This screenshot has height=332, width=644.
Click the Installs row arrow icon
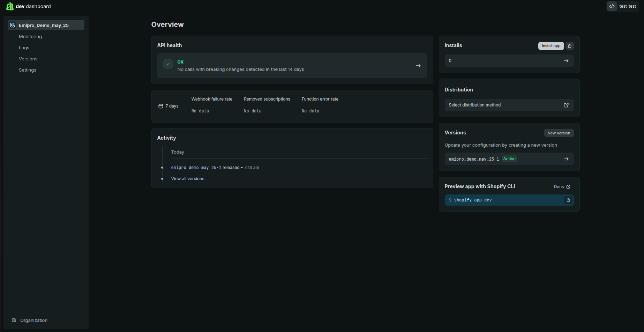pos(566,61)
